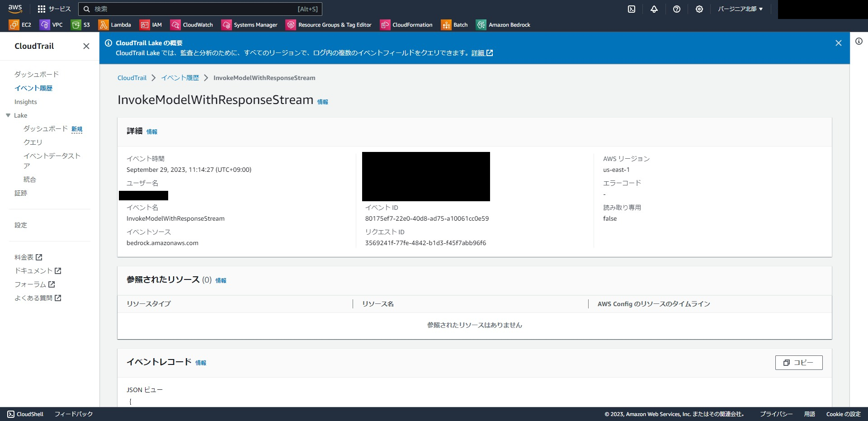Select the bedrock.amazonaws.com event source text
868x421 pixels.
[x=162, y=243]
